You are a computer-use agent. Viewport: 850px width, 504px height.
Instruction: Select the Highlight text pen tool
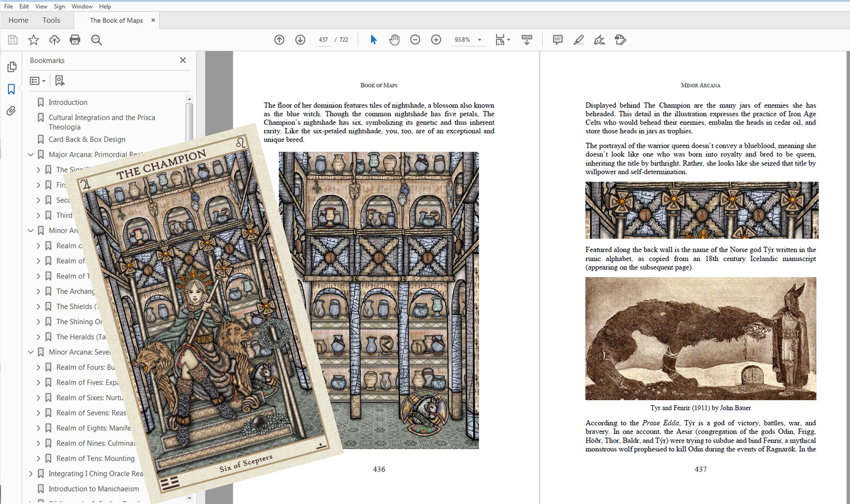pyautogui.click(x=578, y=40)
